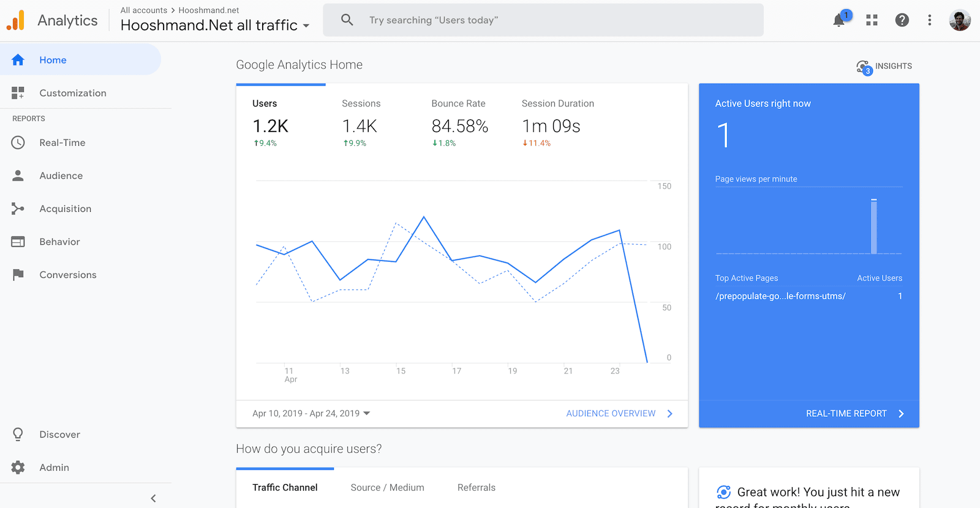This screenshot has height=508, width=980.
Task: Click the '84.58%' bounce rate value
Action: point(459,126)
